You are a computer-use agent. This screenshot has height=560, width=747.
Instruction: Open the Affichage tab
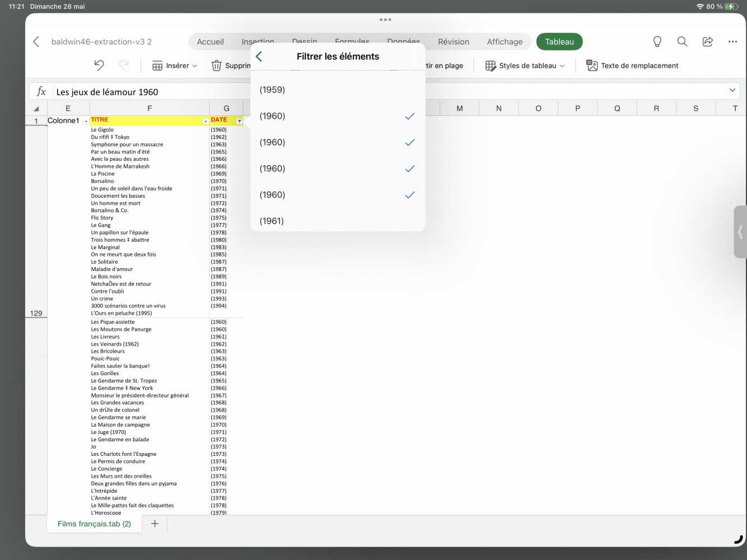[504, 41]
